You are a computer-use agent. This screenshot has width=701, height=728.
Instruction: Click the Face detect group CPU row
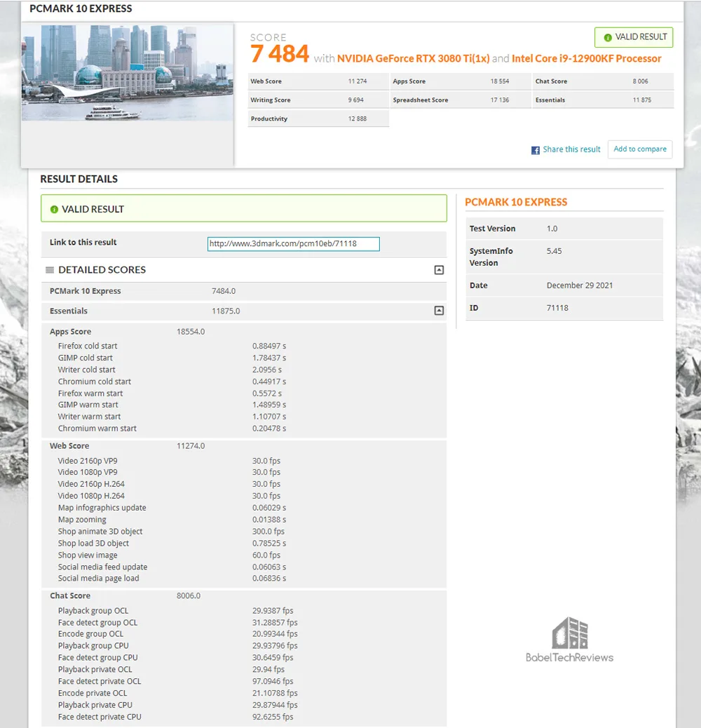pos(244,658)
